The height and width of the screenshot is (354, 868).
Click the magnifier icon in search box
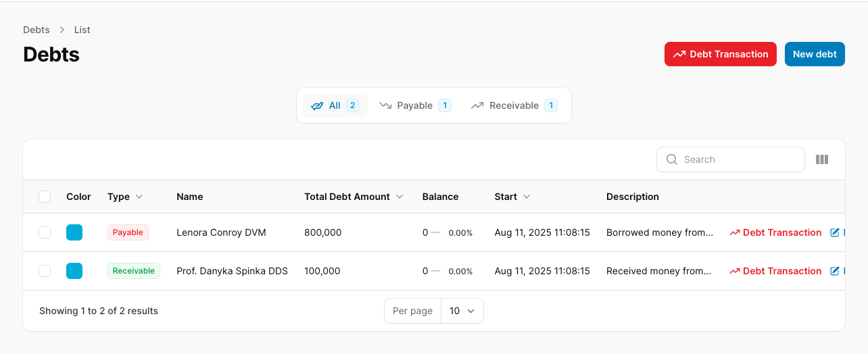click(x=672, y=159)
